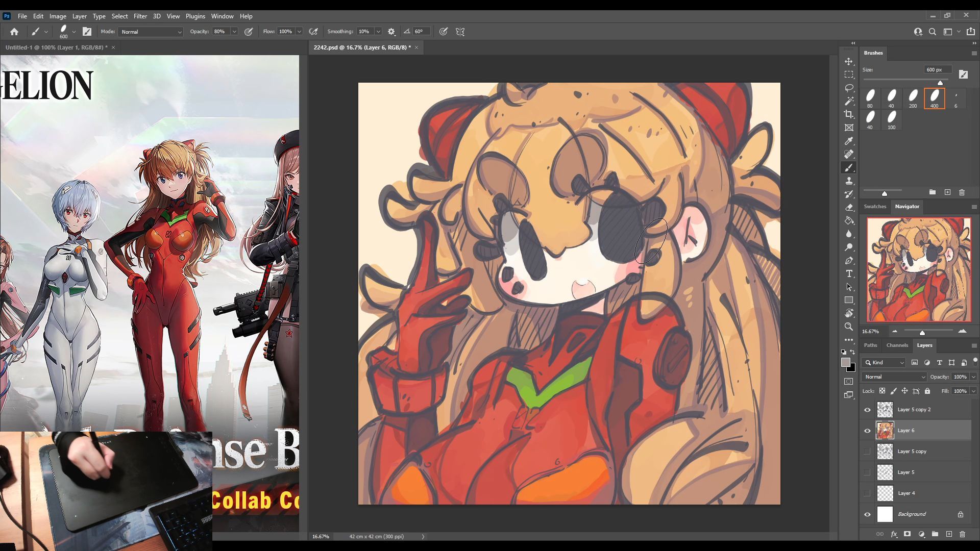Select the Eyedropper tool
This screenshot has width=980, height=551.
(x=849, y=141)
